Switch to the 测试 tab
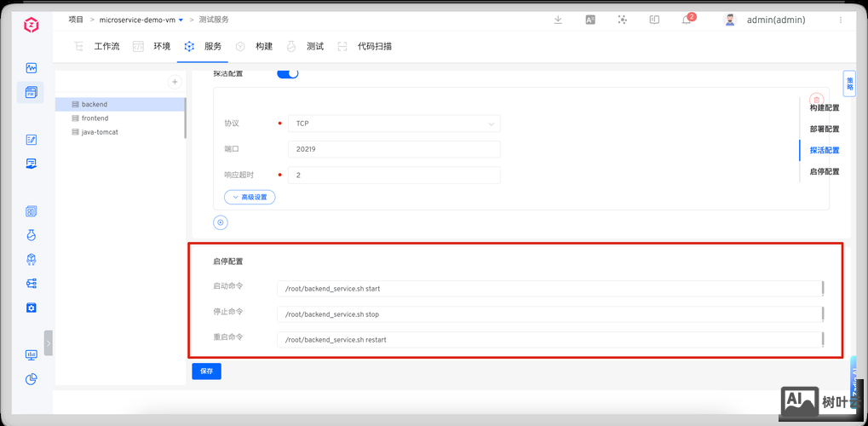The width and height of the screenshot is (868, 426). pos(305,47)
